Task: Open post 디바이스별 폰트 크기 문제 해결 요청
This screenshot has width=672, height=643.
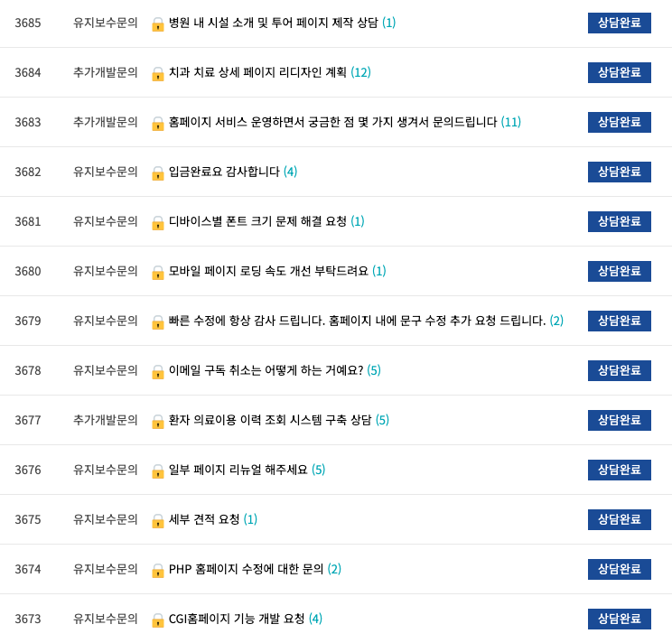Action: point(257,221)
